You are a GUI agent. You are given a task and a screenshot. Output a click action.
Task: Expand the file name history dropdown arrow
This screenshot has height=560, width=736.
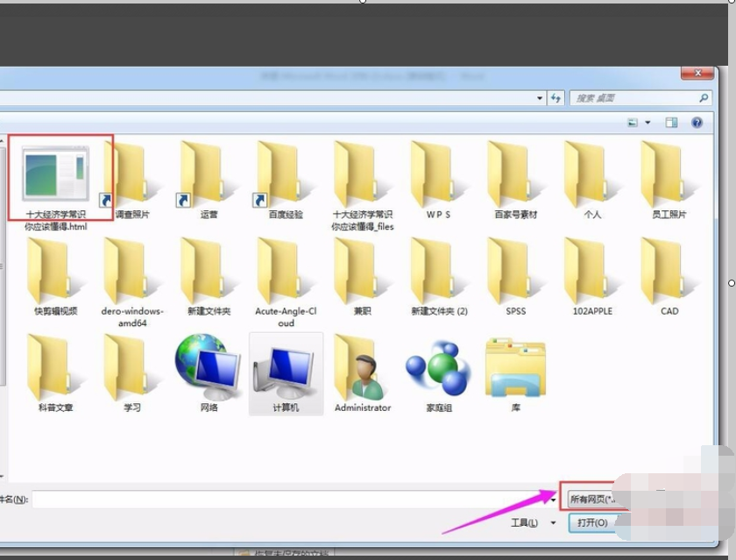[x=554, y=500]
